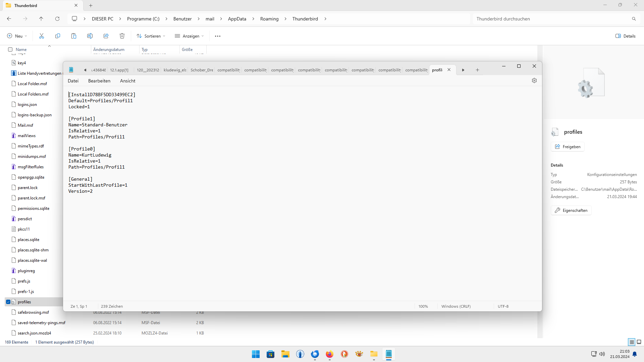
Task: Open the Bearbeiten menu in Notepad
Action: pyautogui.click(x=99, y=81)
